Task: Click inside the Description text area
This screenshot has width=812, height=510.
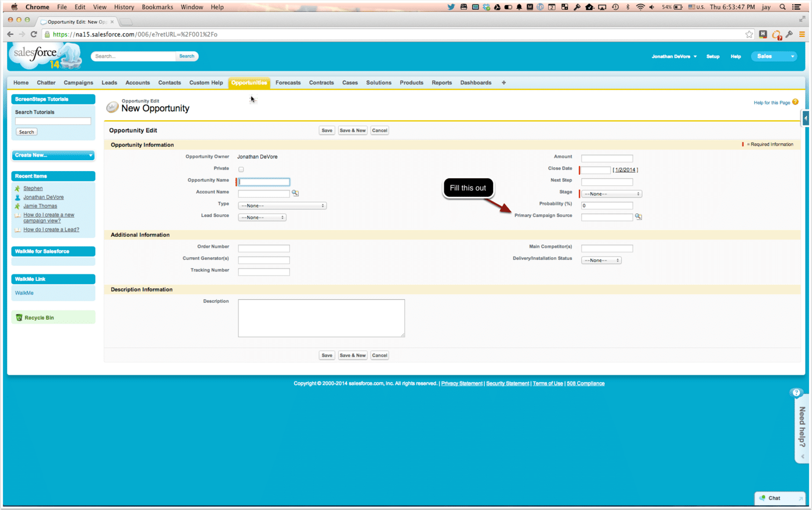Action: tap(321, 317)
